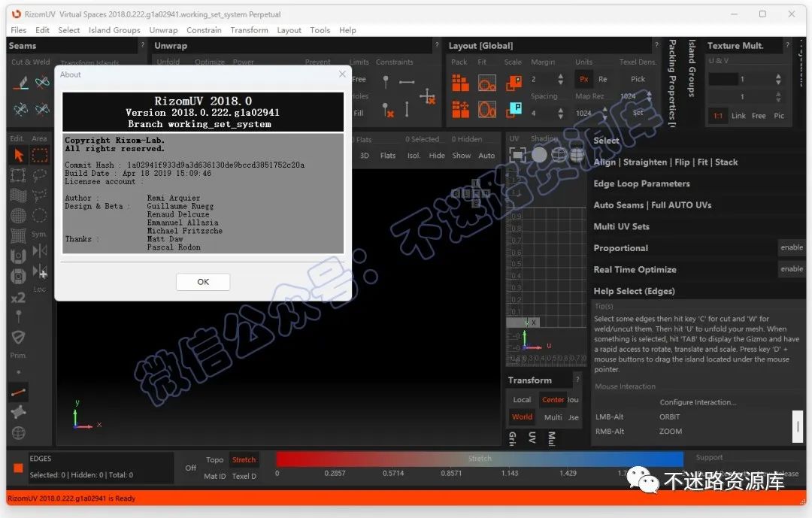Viewport: 812px width, 518px height.
Task: Click the shield icon above Prim label
Action: [19, 338]
